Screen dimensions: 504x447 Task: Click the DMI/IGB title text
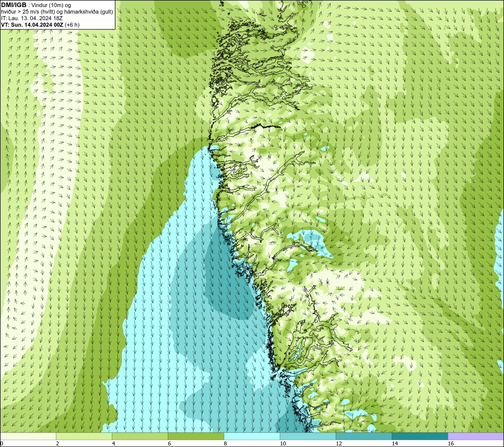click(x=14, y=5)
